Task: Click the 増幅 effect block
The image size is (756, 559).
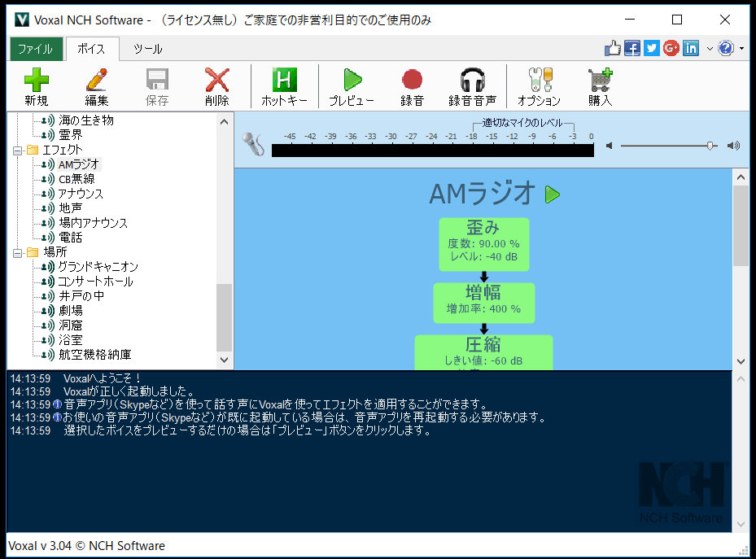Action: tap(483, 303)
